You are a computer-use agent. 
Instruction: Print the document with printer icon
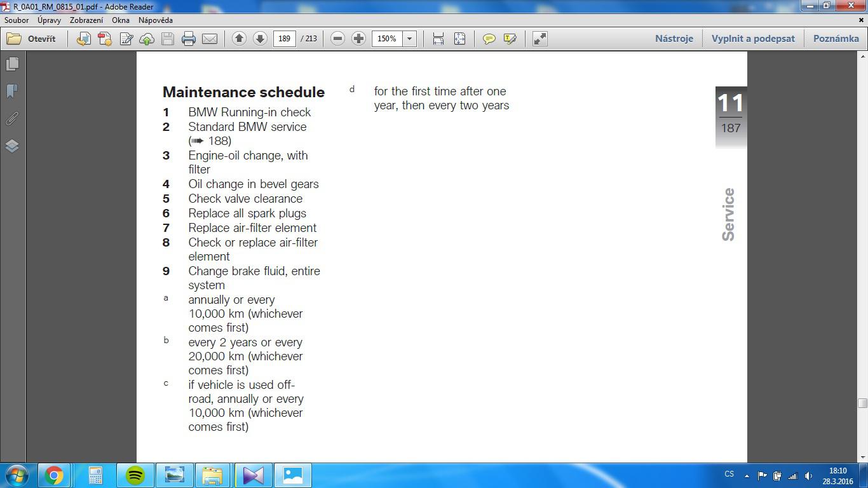coord(189,39)
